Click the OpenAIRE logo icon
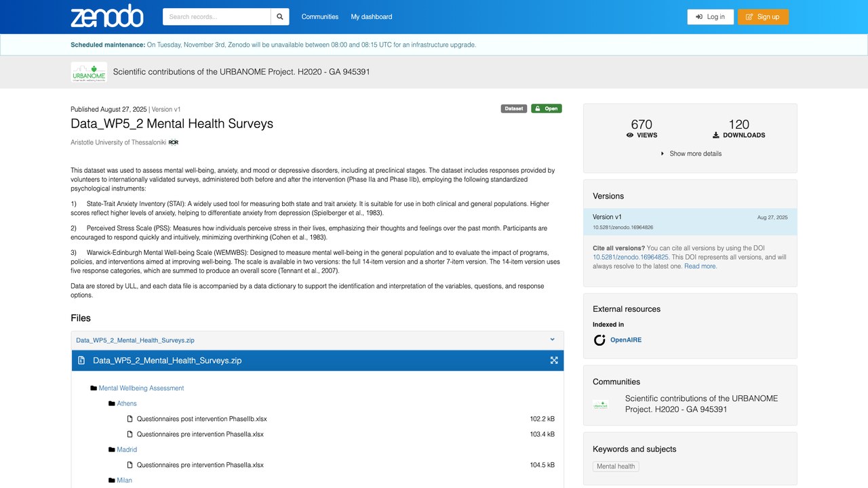This screenshot has height=488, width=868. (599, 340)
